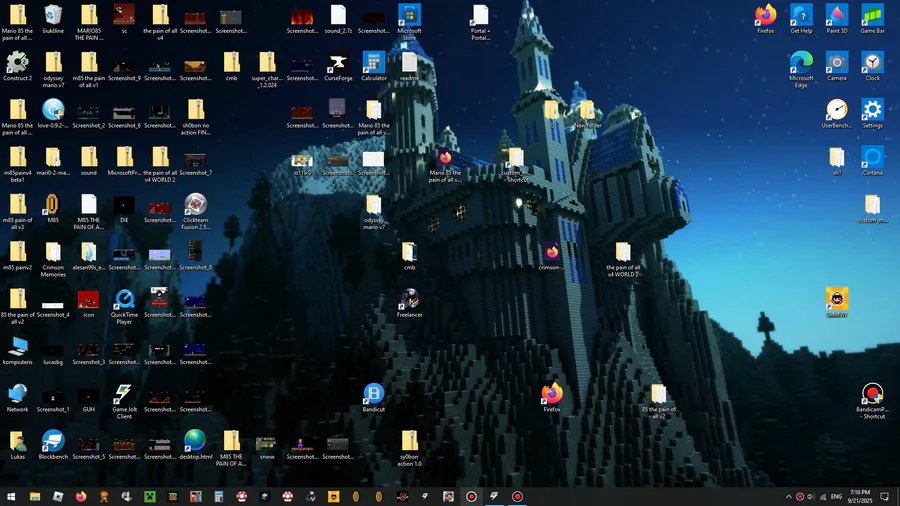900x506 pixels.
Task: Launch Firefox from the taskbar
Action: click(81, 496)
